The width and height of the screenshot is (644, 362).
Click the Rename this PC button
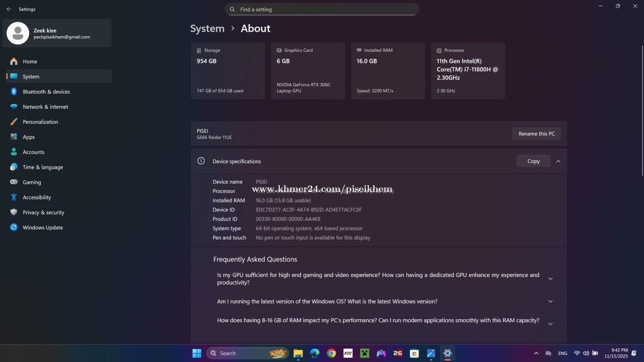[x=536, y=134]
